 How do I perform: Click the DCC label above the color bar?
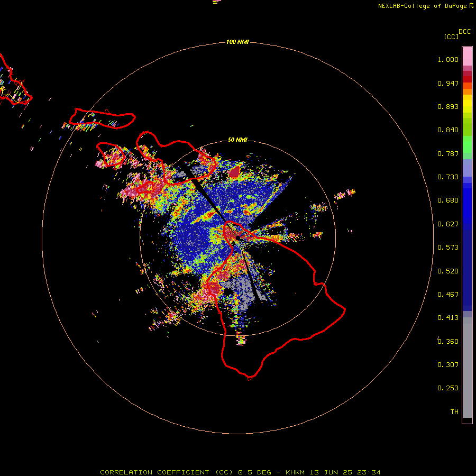[x=464, y=32]
